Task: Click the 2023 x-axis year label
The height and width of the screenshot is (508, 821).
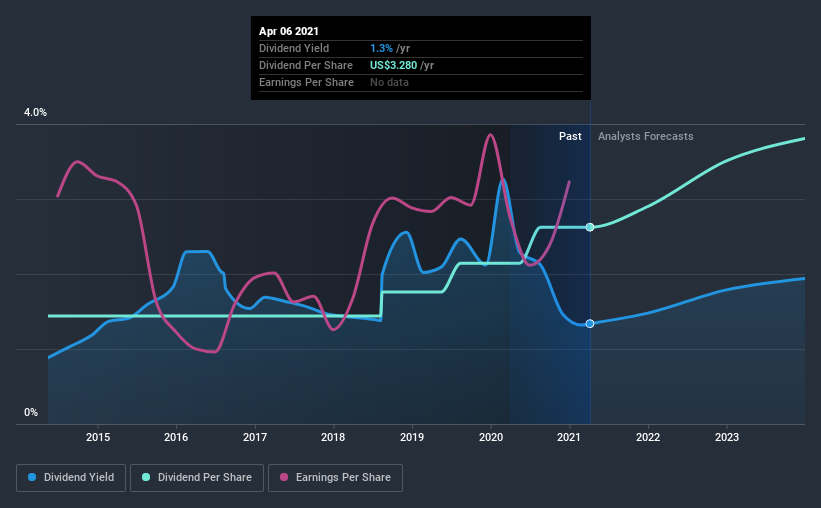Action: [727, 437]
